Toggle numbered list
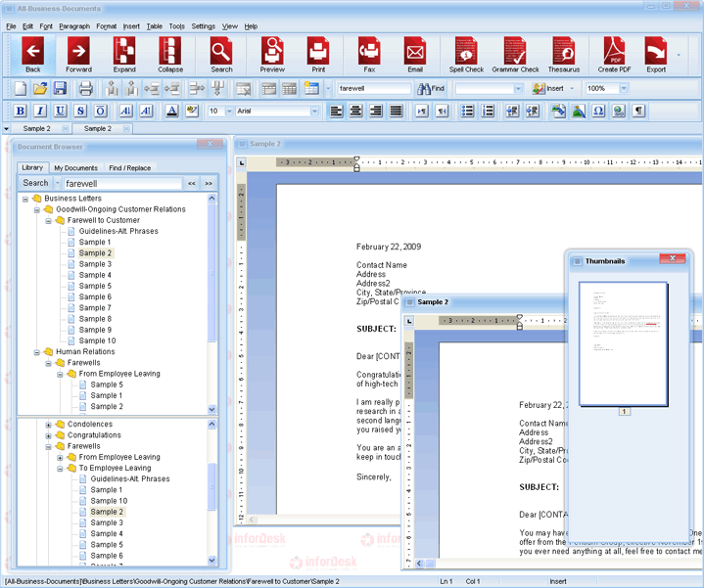The width and height of the screenshot is (704, 588). (x=488, y=111)
